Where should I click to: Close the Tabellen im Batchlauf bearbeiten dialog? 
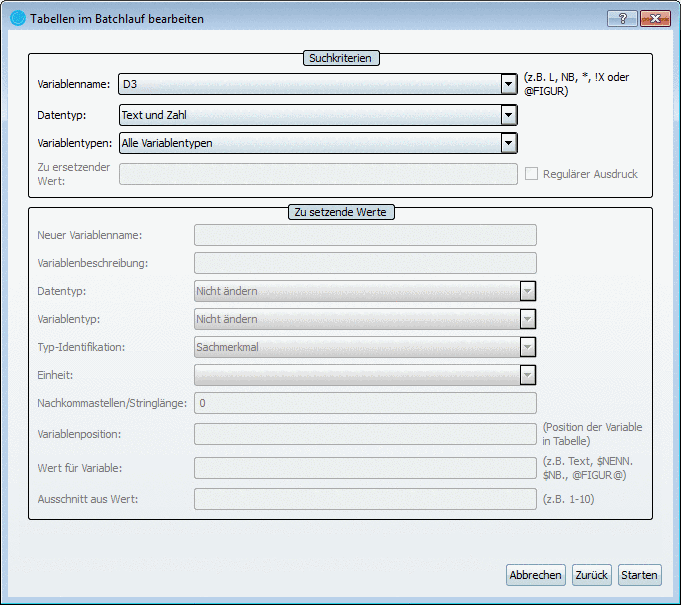(654, 18)
